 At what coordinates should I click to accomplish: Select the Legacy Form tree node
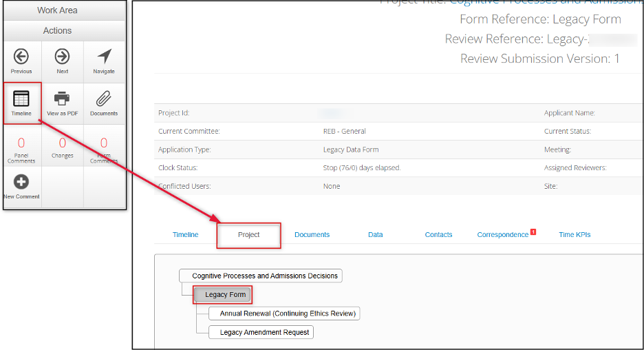tap(222, 294)
